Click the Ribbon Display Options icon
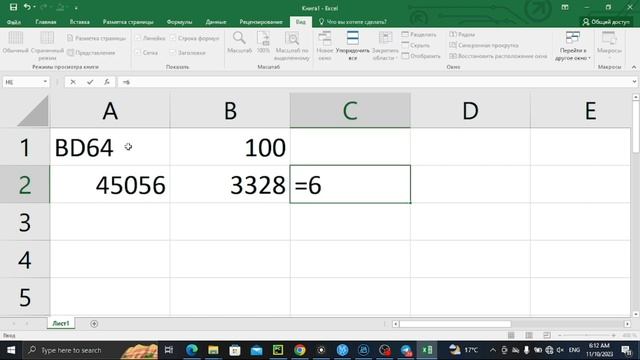The width and height of the screenshot is (640, 360). (565, 7)
